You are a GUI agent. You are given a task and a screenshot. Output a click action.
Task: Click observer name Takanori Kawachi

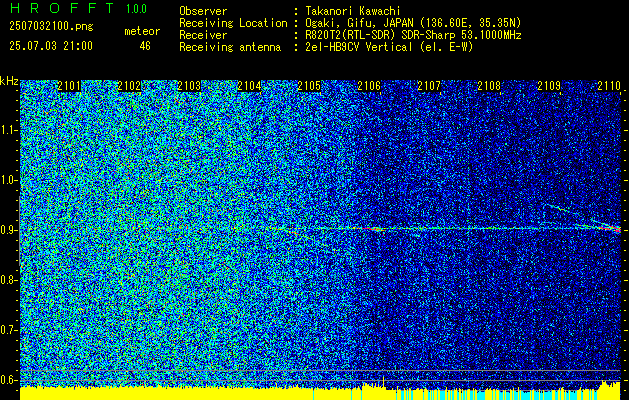353,11
